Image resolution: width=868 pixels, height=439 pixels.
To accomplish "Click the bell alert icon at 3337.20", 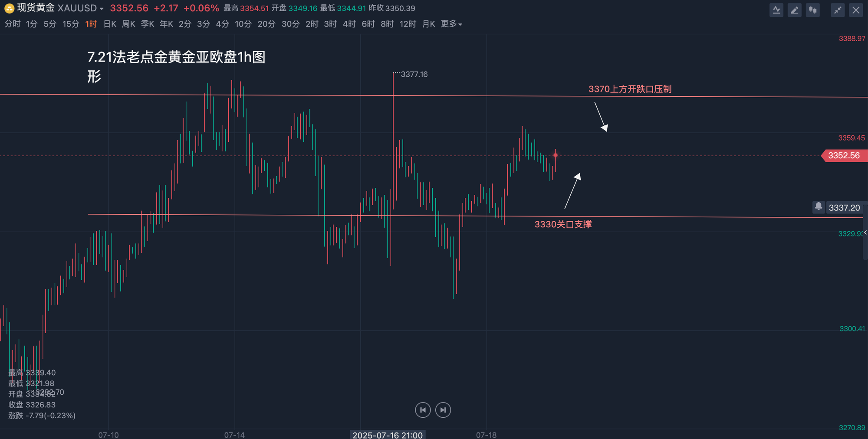I will 818,206.
